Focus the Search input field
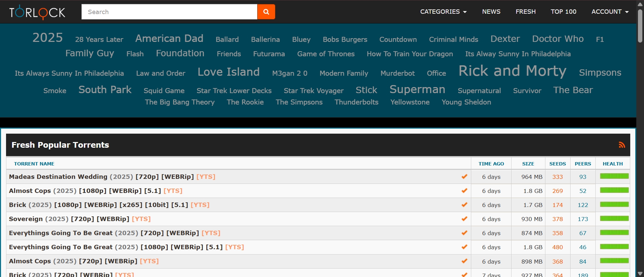 [x=169, y=12]
